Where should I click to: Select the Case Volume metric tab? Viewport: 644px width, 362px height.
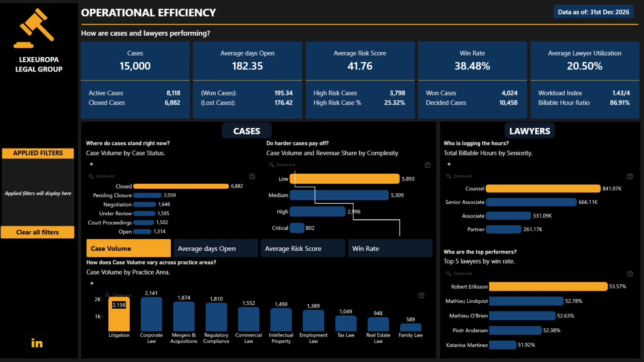[128, 248]
